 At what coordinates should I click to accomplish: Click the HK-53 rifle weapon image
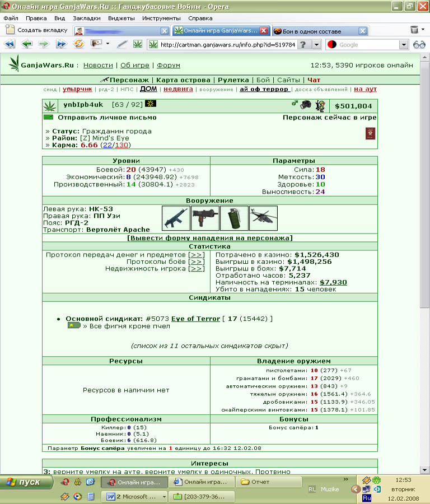176,218
